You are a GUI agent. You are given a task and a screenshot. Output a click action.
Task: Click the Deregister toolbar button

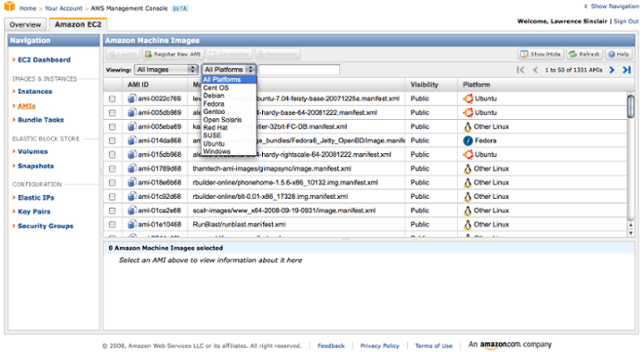tap(230, 55)
